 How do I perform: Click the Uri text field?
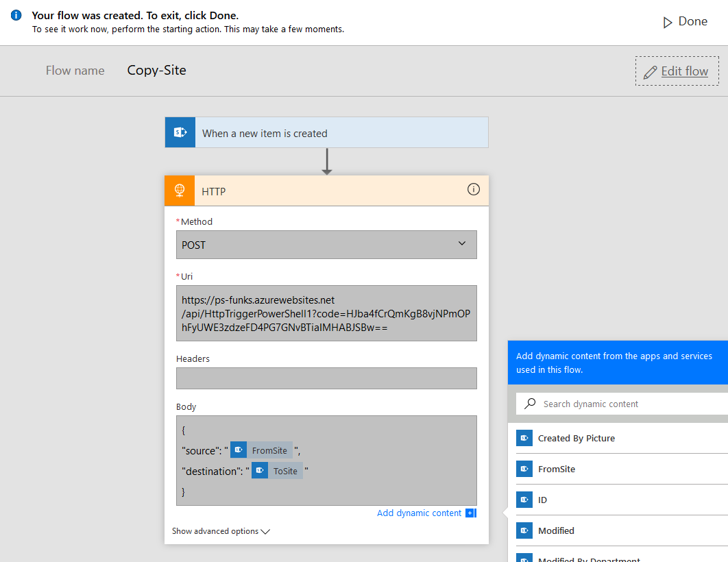(x=326, y=313)
